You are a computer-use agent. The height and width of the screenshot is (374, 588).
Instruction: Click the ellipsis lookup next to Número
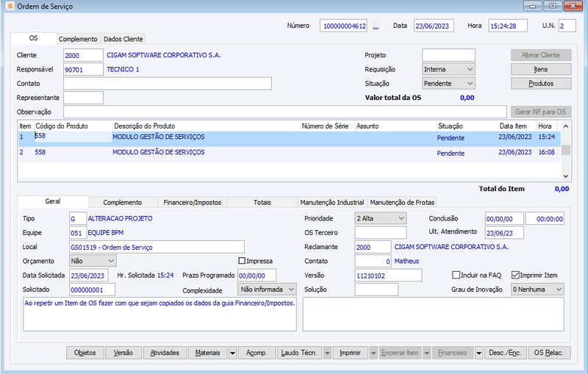click(376, 26)
